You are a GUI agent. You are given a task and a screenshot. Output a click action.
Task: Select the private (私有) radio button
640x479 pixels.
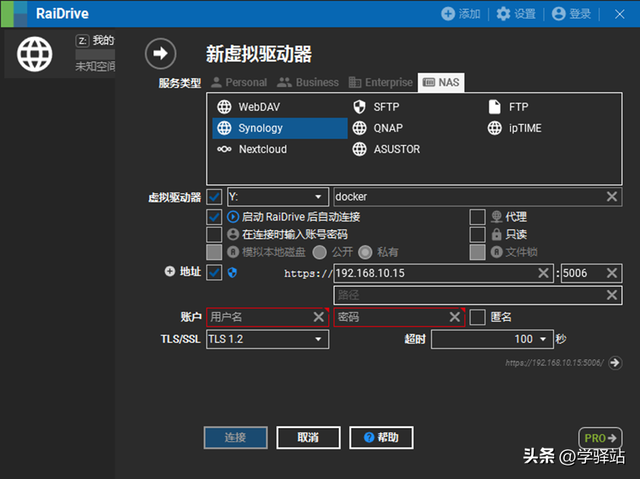(x=365, y=252)
